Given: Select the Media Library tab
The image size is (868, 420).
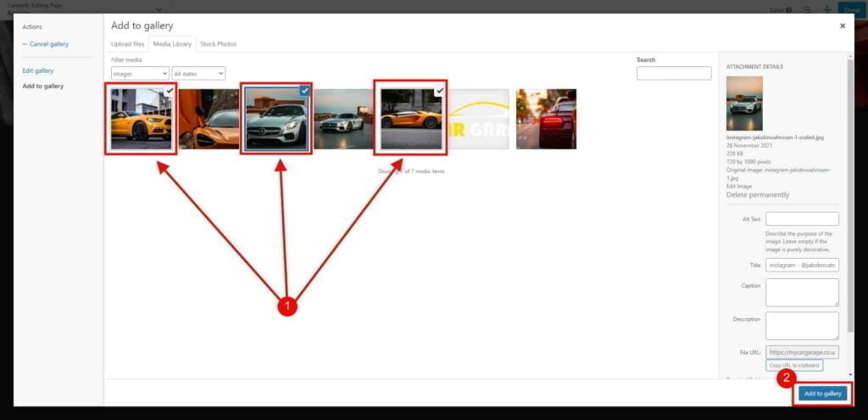Looking at the screenshot, I should pyautogui.click(x=172, y=44).
